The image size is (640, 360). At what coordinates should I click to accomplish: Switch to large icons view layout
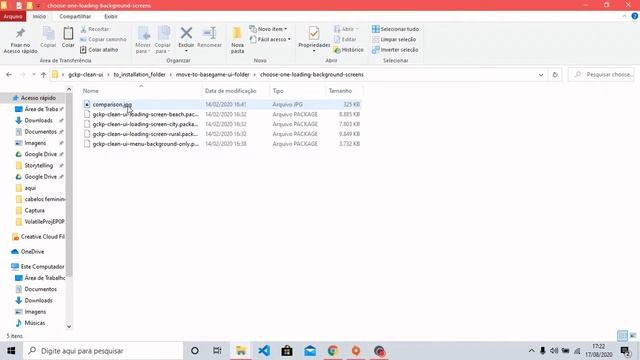633,336
